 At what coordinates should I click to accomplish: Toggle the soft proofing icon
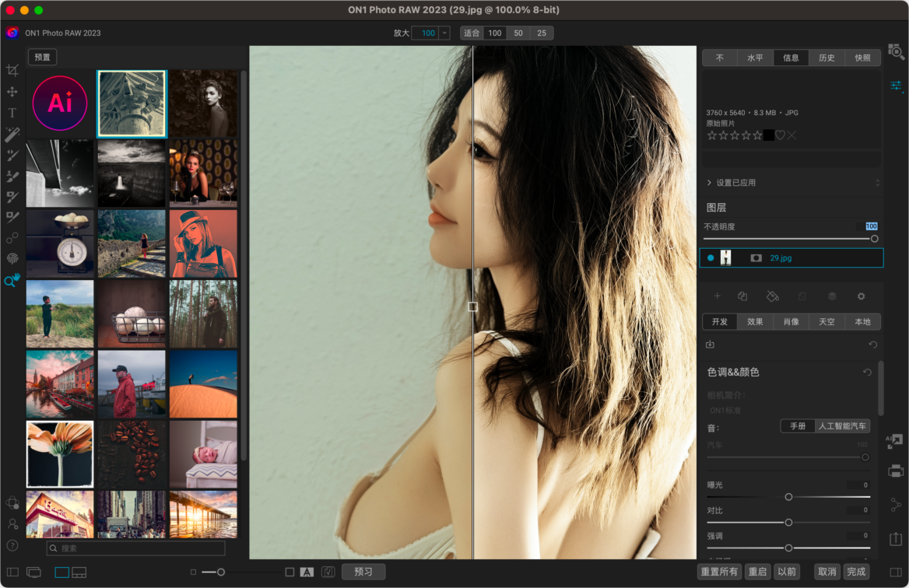tap(328, 572)
